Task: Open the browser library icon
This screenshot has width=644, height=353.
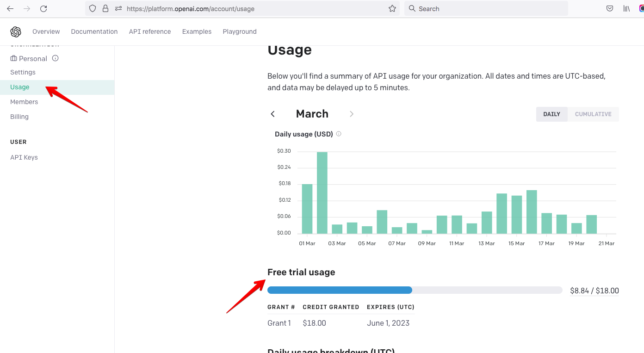Action: click(x=626, y=9)
